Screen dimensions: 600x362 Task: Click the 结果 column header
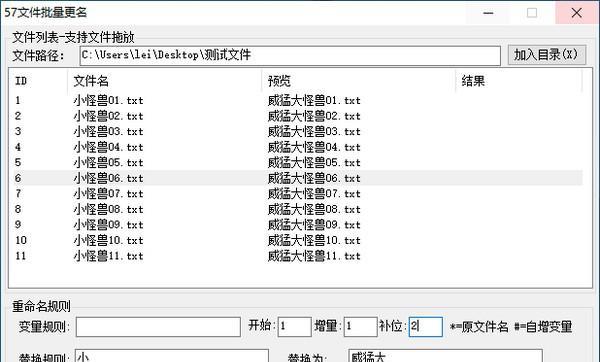(x=519, y=81)
